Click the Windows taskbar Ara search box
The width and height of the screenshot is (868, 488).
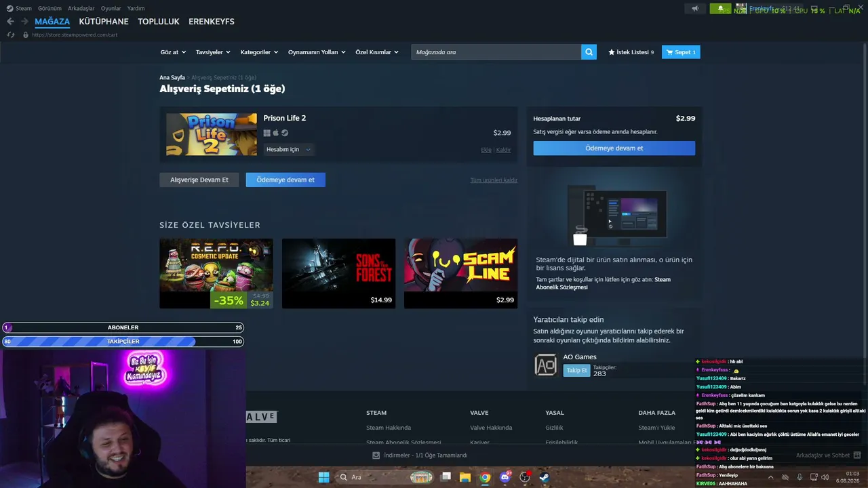tap(385, 477)
